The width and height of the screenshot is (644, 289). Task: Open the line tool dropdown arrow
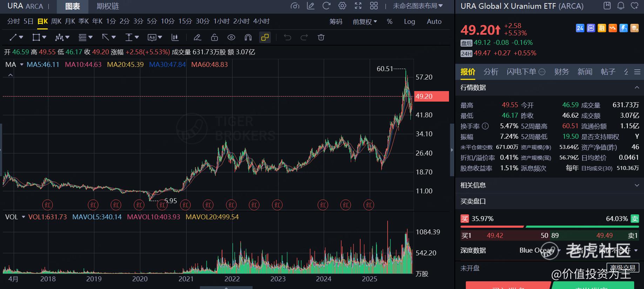[x=21, y=37]
